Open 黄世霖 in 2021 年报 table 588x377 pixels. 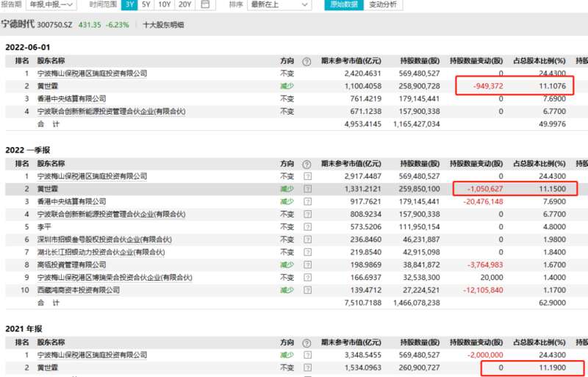(47, 367)
